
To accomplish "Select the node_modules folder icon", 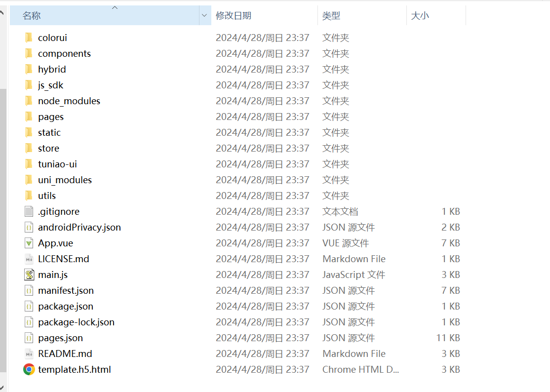I will pos(29,101).
